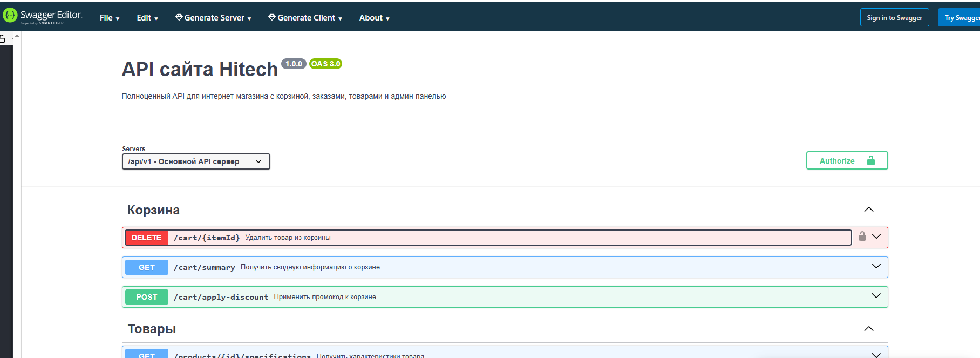Collapse the Товары section

pos(869,329)
